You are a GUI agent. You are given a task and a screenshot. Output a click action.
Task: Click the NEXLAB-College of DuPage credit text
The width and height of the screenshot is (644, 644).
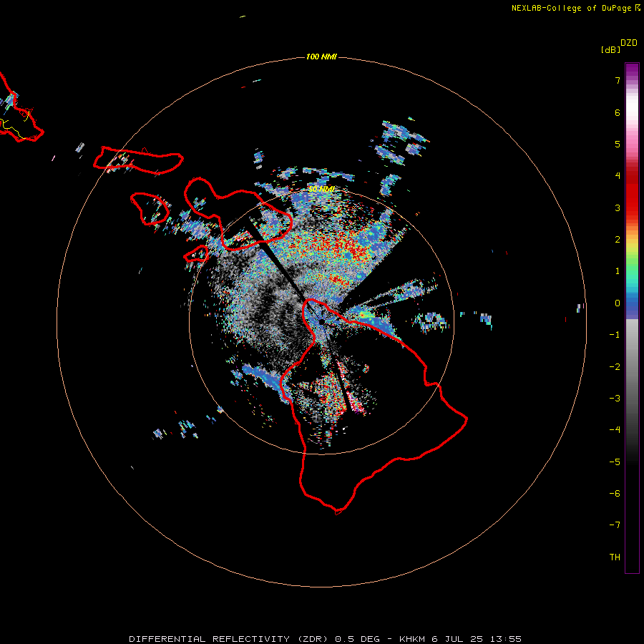pyautogui.click(x=575, y=8)
